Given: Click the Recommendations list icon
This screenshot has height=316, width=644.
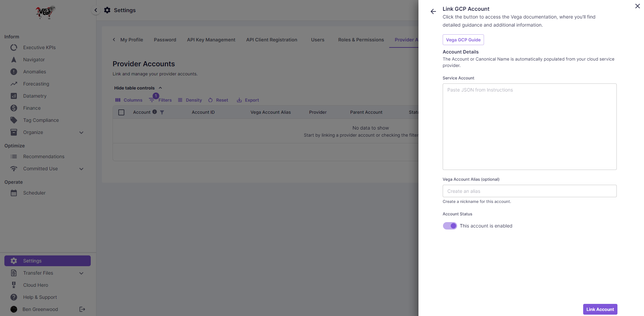Looking at the screenshot, I should point(14,156).
